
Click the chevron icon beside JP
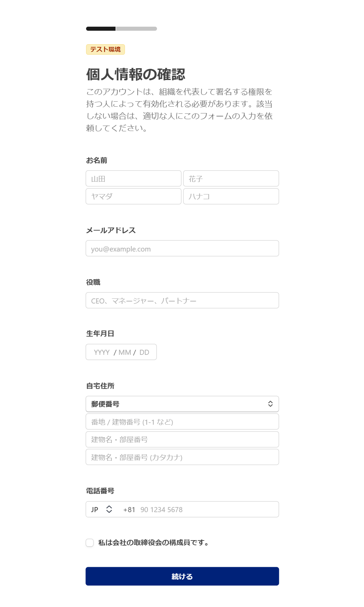coord(109,509)
